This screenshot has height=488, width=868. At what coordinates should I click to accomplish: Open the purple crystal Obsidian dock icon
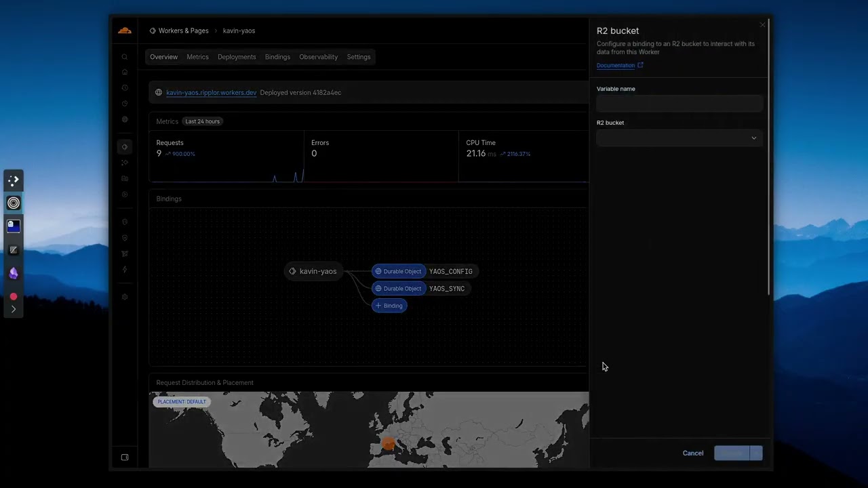pos(14,273)
